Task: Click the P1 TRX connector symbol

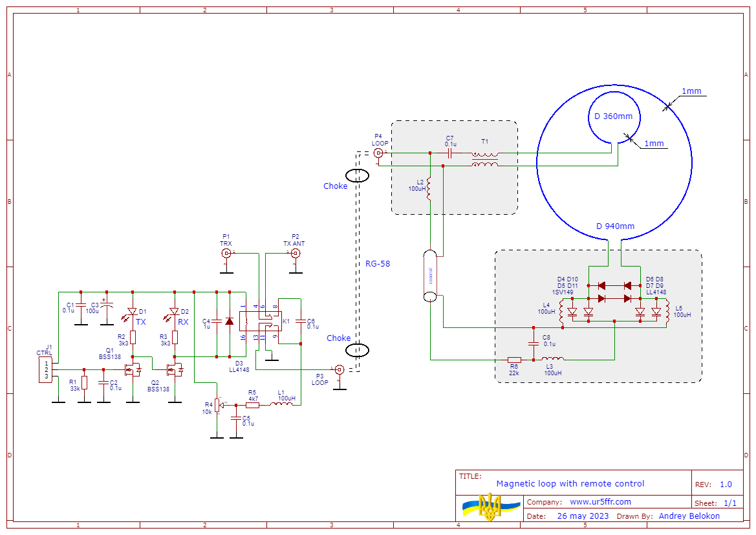Action: [x=226, y=253]
